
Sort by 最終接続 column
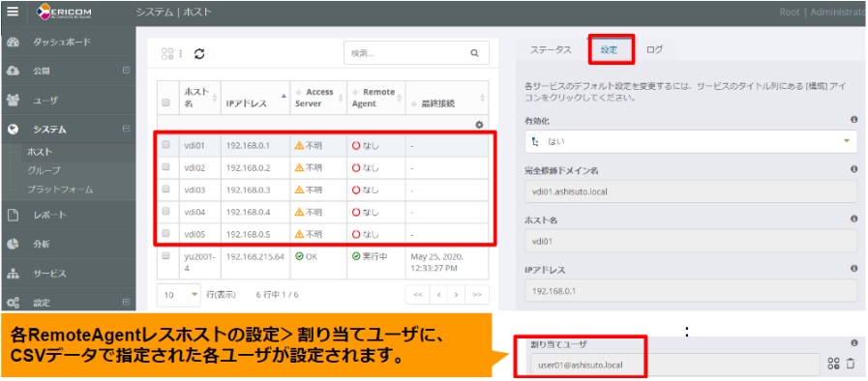447,98
